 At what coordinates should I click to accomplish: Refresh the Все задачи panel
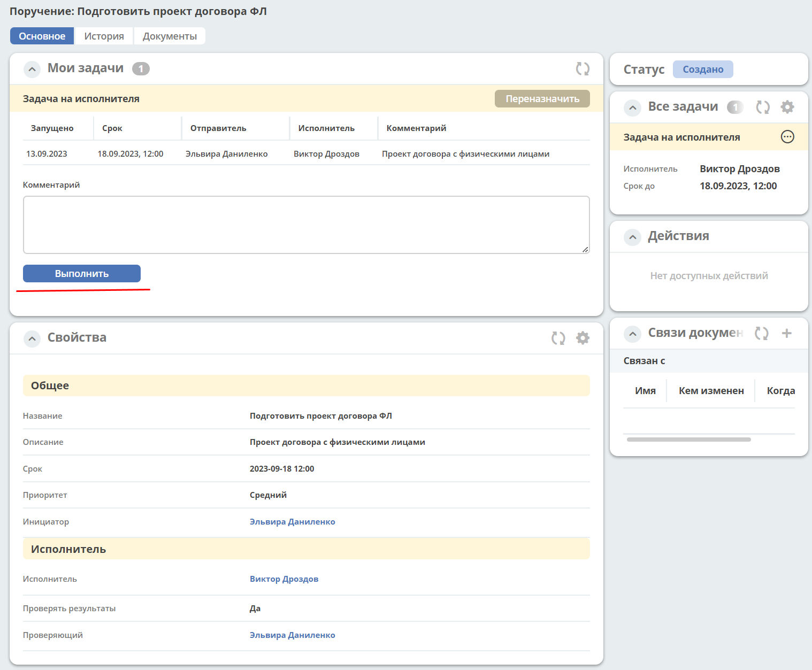click(x=763, y=107)
